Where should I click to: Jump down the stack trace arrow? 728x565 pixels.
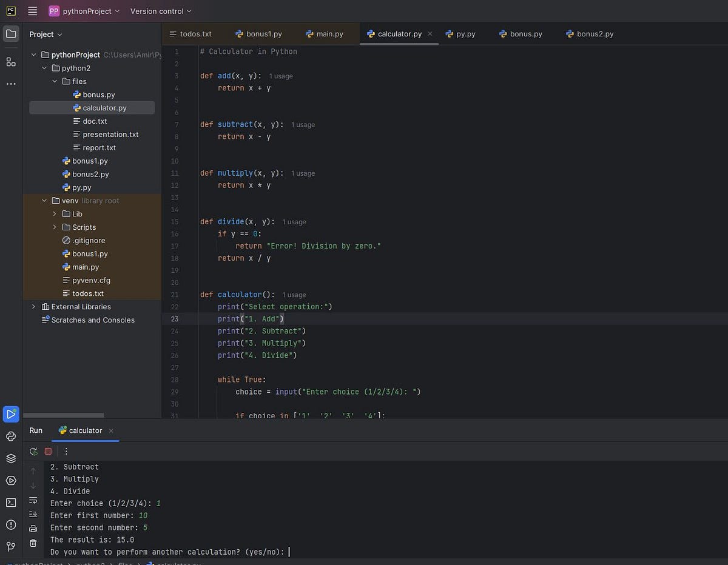pyautogui.click(x=33, y=485)
